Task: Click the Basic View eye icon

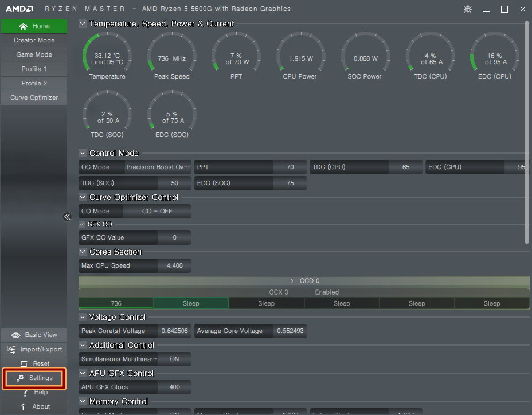Action: point(16,335)
